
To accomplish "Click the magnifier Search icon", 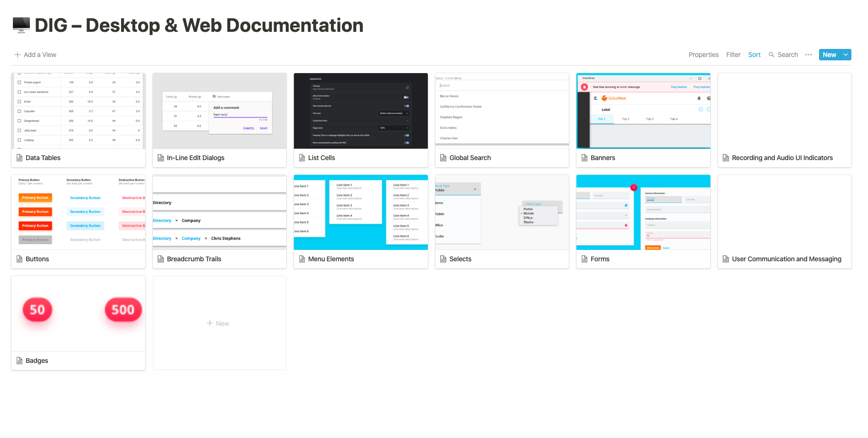I will tap(772, 55).
